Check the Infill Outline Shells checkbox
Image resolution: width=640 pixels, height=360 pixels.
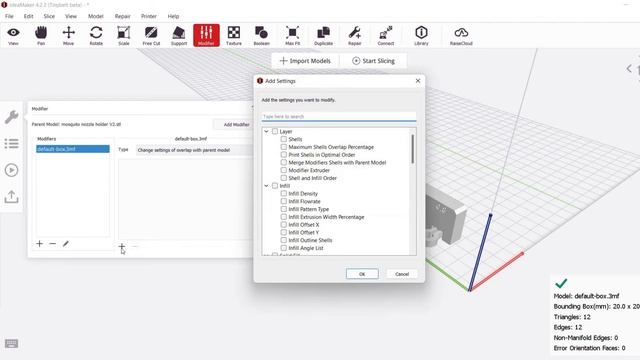[284, 240]
